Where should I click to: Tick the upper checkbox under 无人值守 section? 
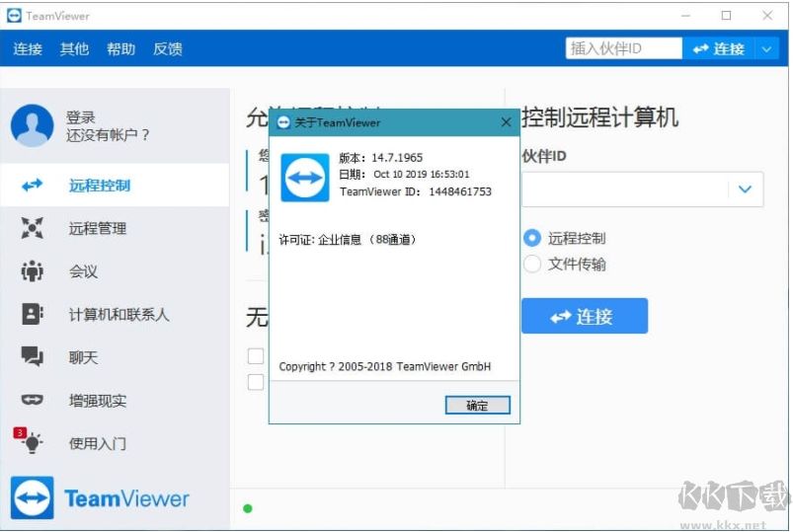pos(256,356)
